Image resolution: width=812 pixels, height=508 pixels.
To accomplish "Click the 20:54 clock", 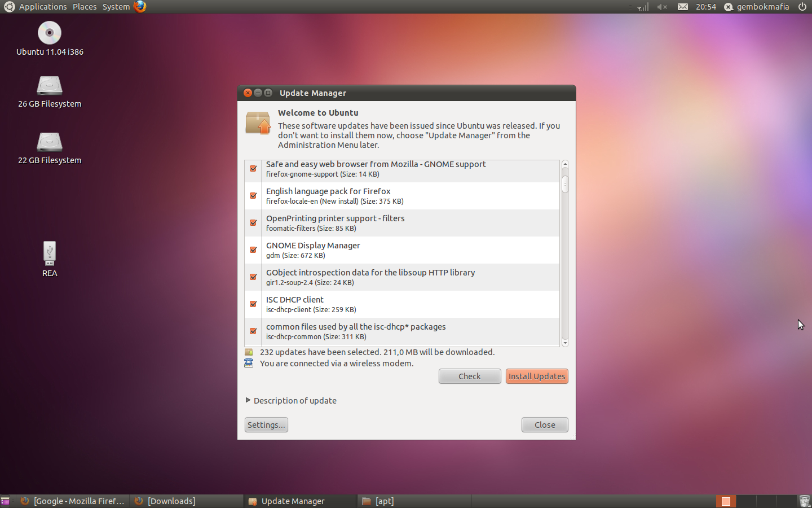I will coord(705,7).
